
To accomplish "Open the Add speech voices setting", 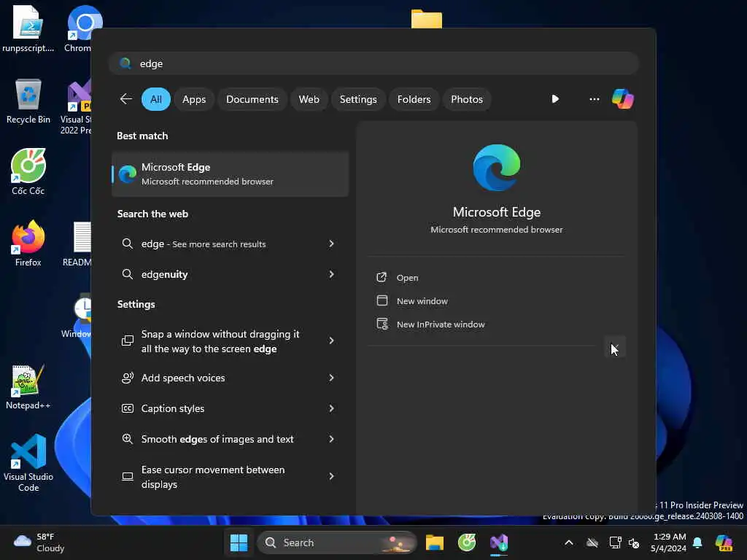I will [230, 378].
